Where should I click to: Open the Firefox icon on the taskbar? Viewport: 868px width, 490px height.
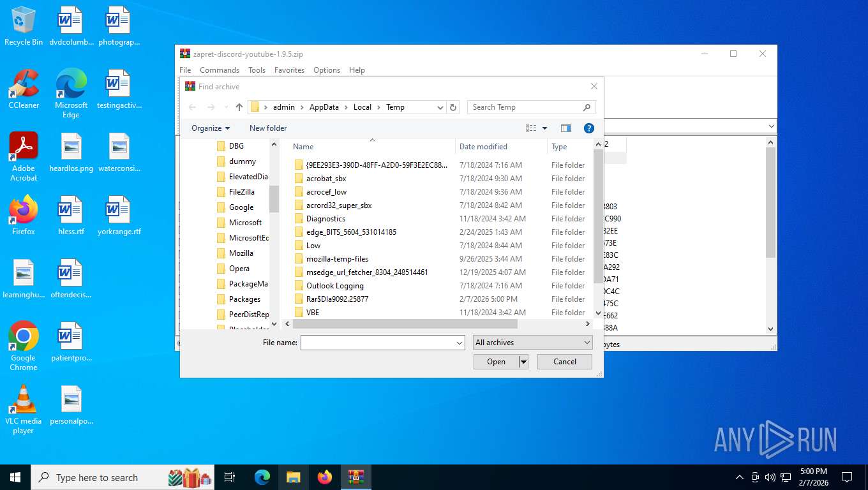point(325,477)
